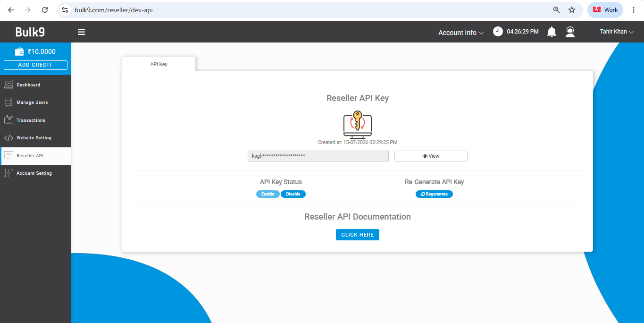Image resolution: width=644 pixels, height=323 pixels.
Task: Enable the API key status
Action: (x=268, y=194)
